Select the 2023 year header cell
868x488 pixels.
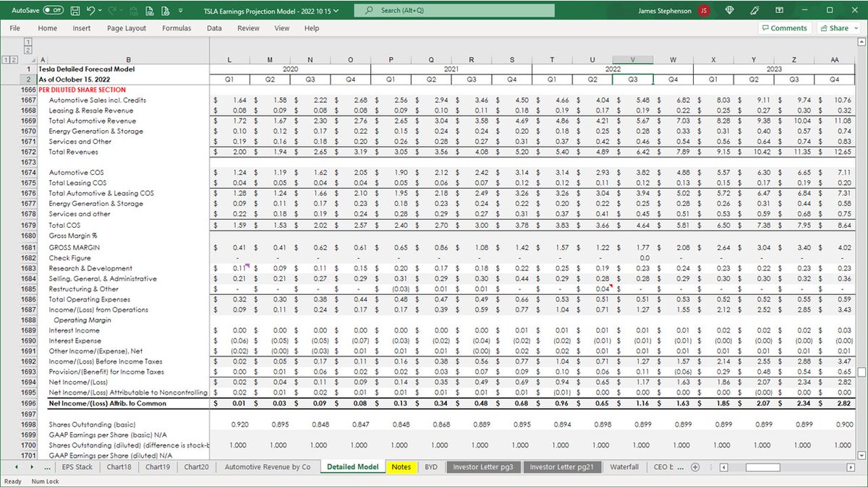(x=774, y=69)
